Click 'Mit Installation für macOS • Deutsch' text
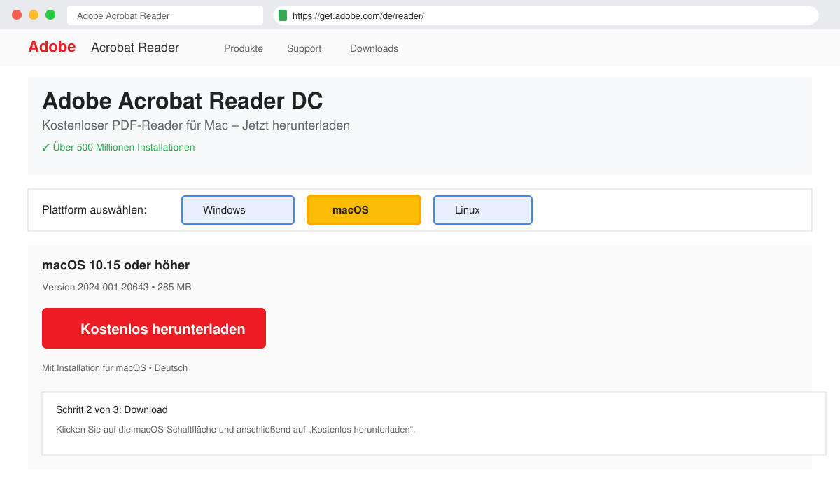Image resolution: width=840 pixels, height=504 pixels. tap(115, 367)
